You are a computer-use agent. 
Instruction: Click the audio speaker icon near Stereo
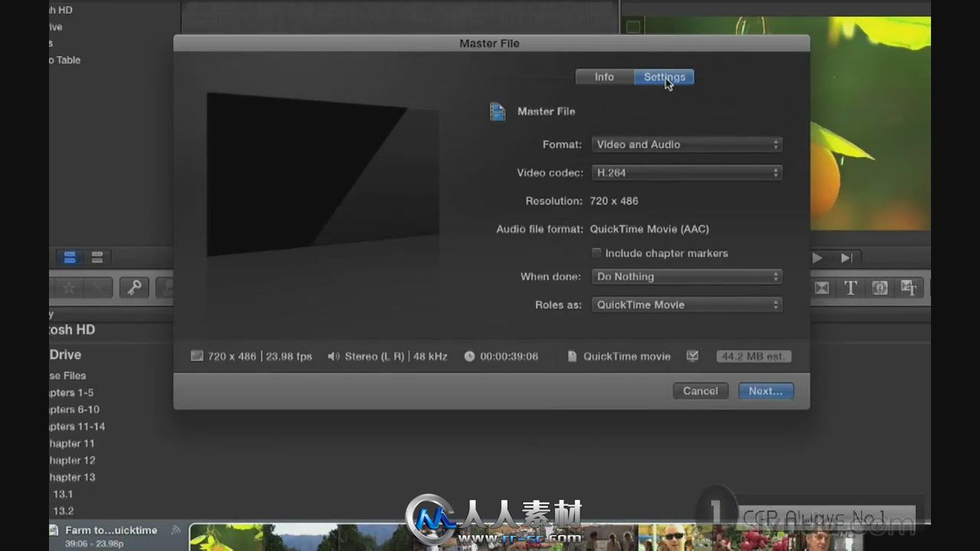(334, 356)
